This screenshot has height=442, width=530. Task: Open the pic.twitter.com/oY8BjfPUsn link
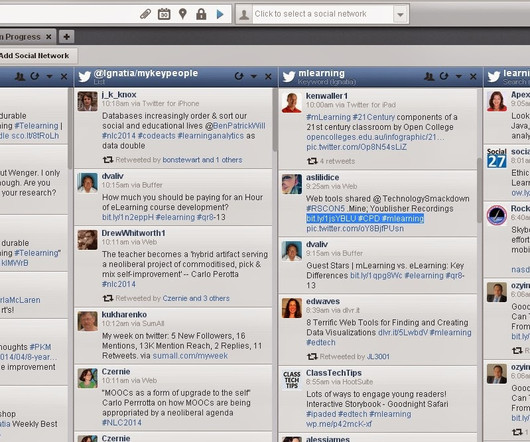[355, 228]
